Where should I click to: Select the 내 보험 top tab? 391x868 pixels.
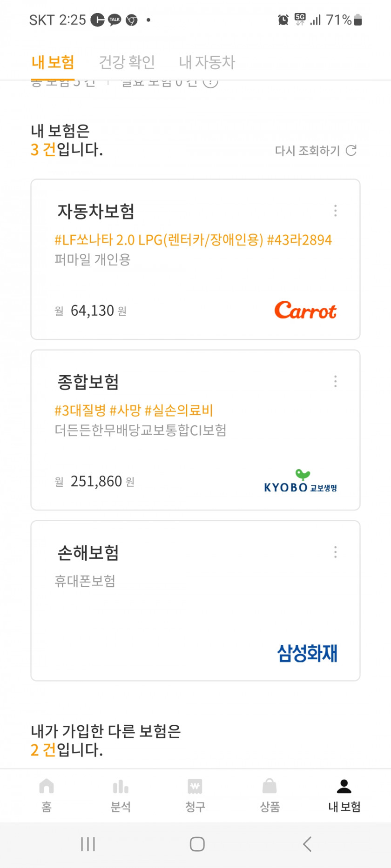point(53,62)
